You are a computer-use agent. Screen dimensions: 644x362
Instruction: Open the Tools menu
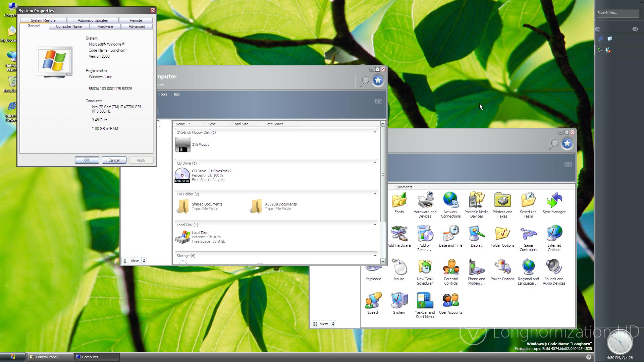[163, 94]
